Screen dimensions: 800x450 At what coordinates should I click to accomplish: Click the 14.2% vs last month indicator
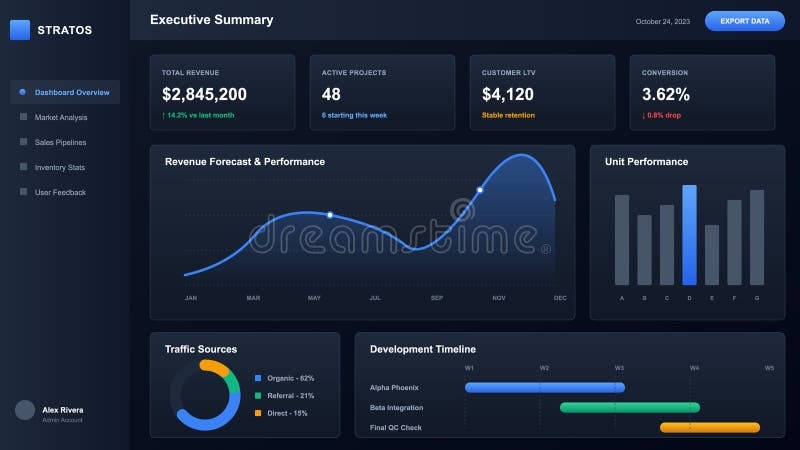click(x=198, y=115)
